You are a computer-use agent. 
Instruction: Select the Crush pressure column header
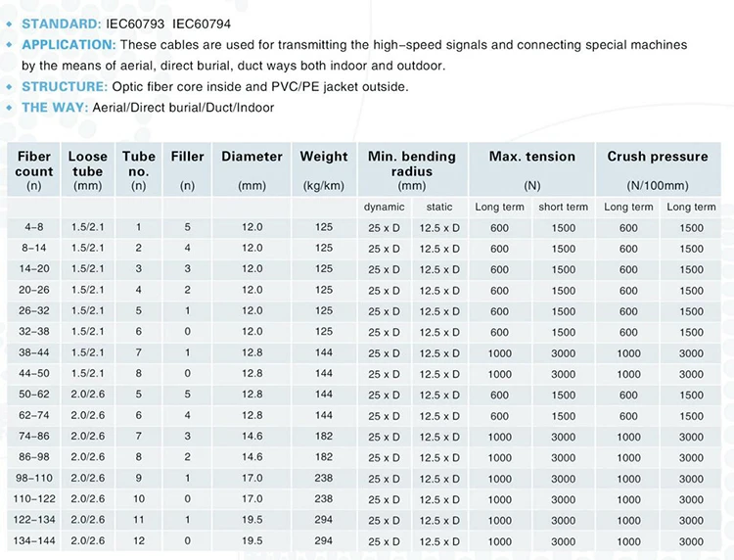tap(658, 157)
